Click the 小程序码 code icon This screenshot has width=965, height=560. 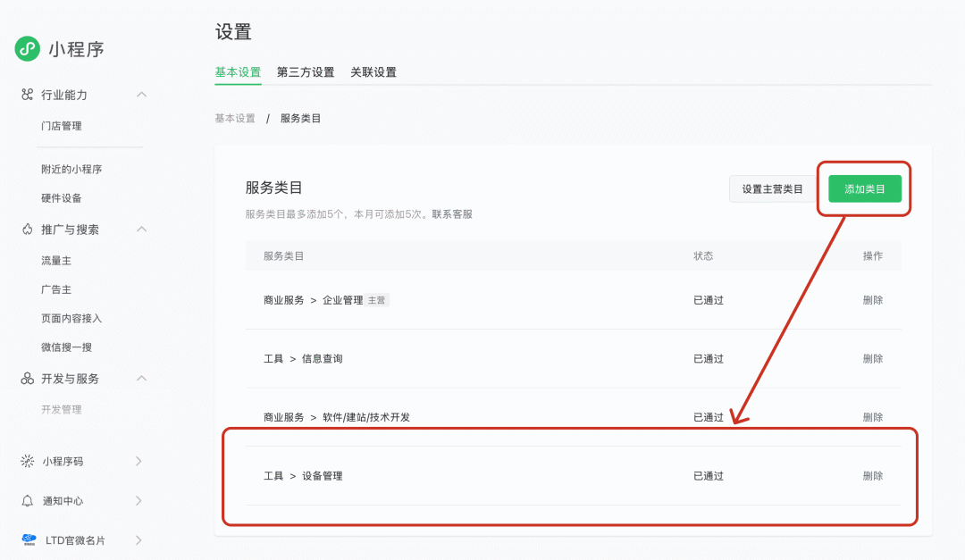pyautogui.click(x=27, y=462)
